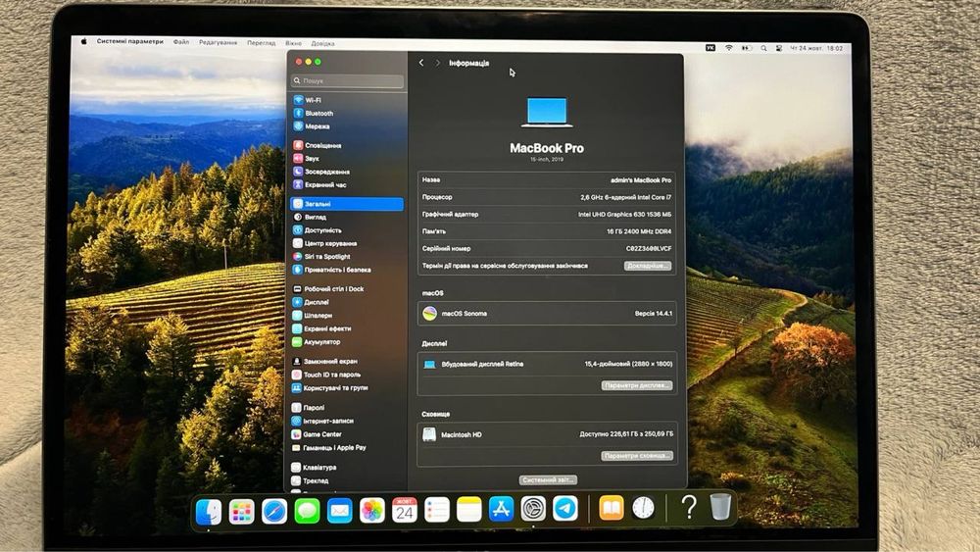Open Messages from the Dock
Image resolution: width=980 pixels, height=552 pixels.
(x=307, y=512)
